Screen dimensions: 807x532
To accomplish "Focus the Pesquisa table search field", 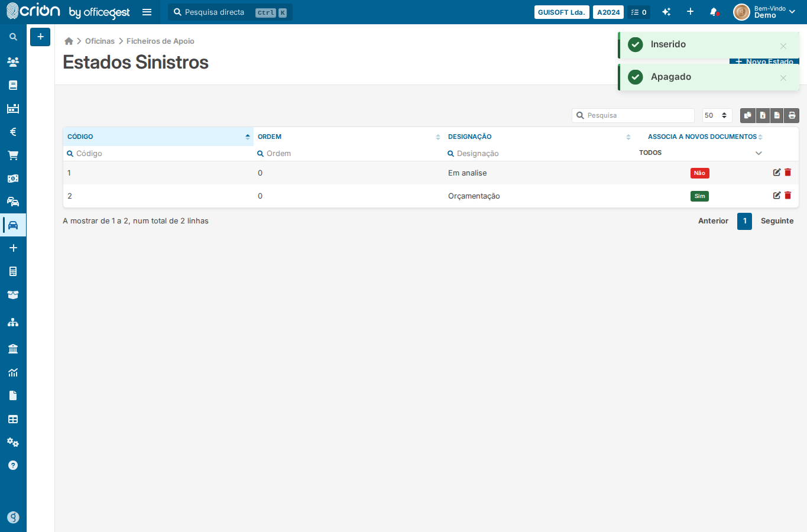I will 633,115.
